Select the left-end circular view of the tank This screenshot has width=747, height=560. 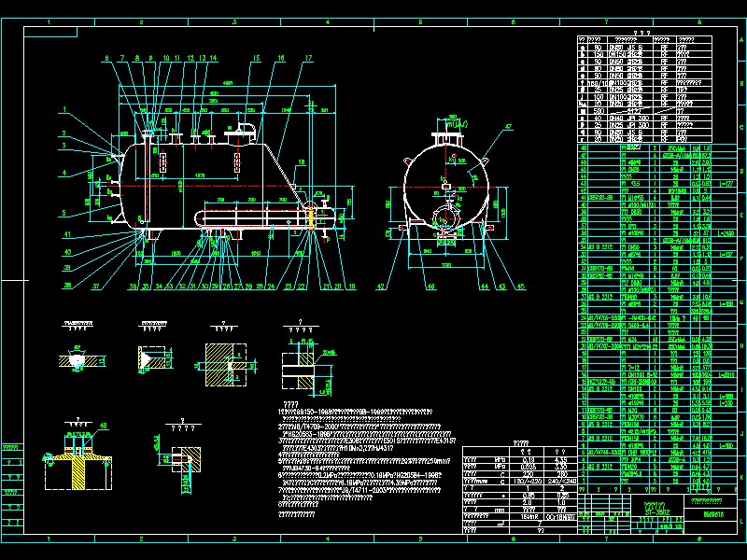tap(446, 187)
